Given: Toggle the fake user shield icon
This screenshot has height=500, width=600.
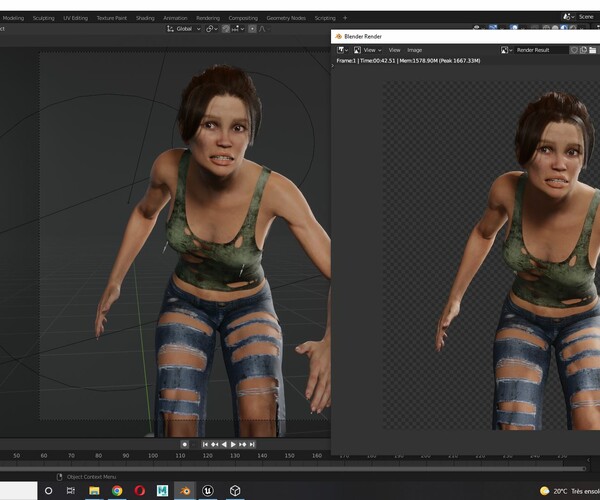Looking at the screenshot, I should 574,50.
